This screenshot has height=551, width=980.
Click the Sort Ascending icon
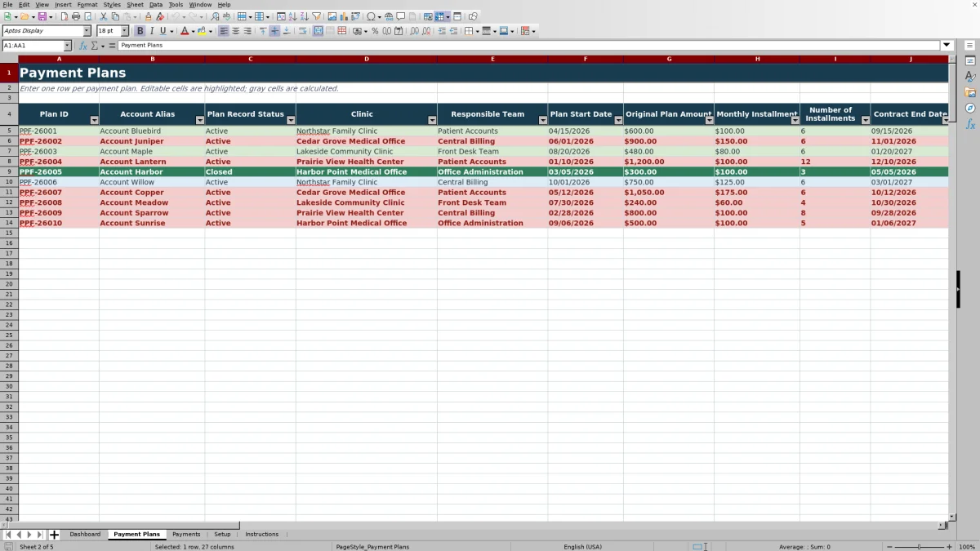coord(292,16)
